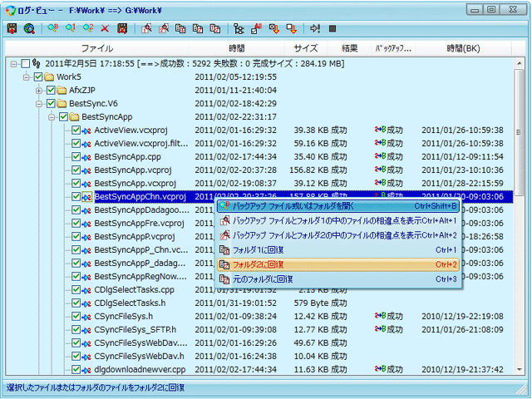Viewport: 532px width, 399px height.
Task: Click the サイズ column header
Action: coord(306,48)
